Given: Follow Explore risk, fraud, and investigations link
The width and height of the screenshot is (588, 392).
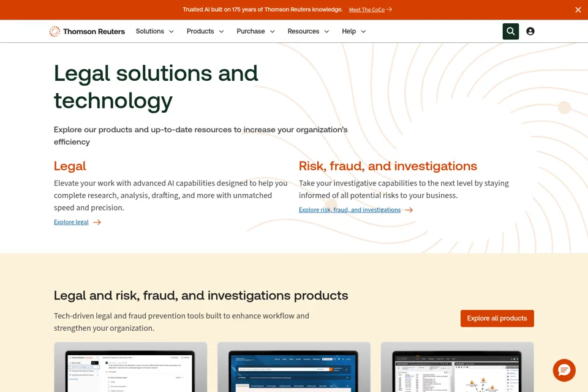Looking at the screenshot, I should [350, 209].
